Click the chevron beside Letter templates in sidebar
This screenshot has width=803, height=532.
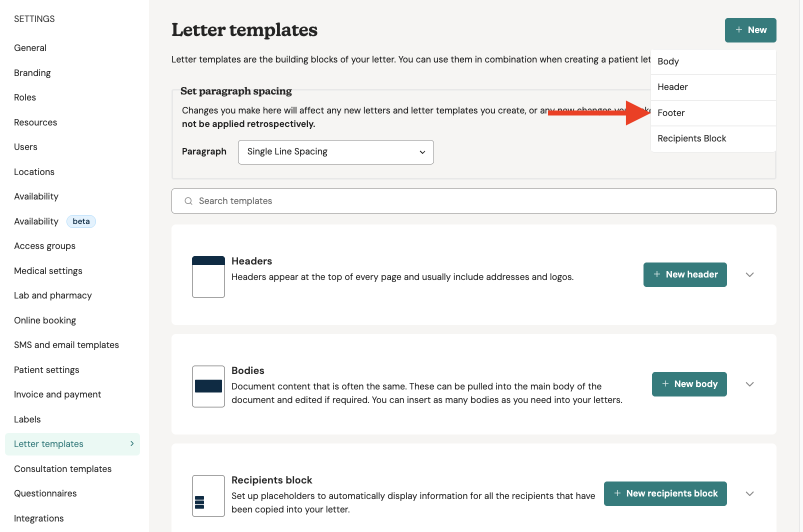tap(132, 443)
